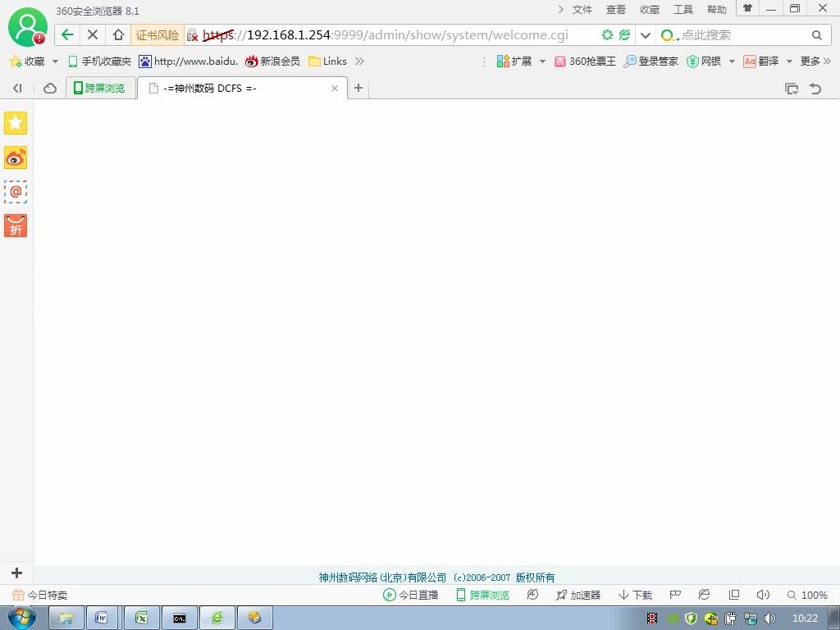Collapse the sidebar arrow button
The image size is (840, 630).
click(x=17, y=88)
